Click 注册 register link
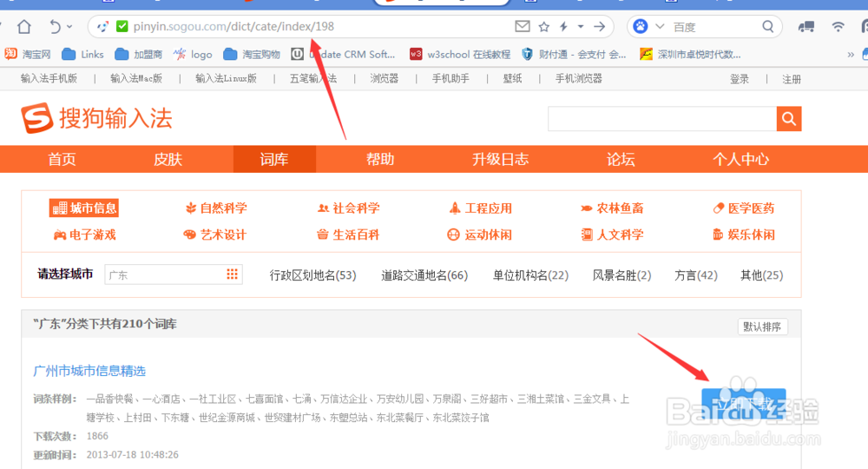868x469 pixels. [792, 79]
